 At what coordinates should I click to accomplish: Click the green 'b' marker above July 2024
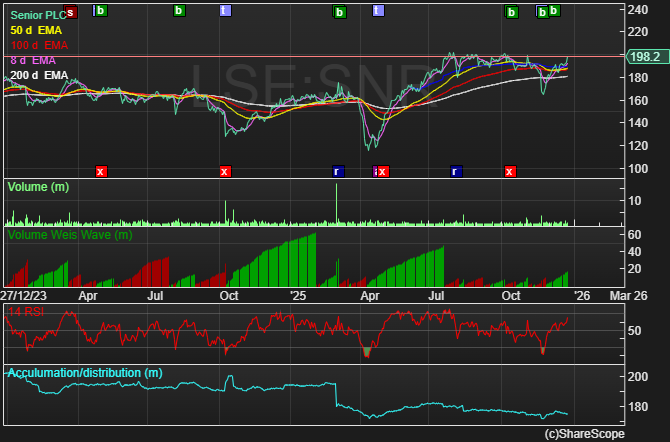(179, 11)
